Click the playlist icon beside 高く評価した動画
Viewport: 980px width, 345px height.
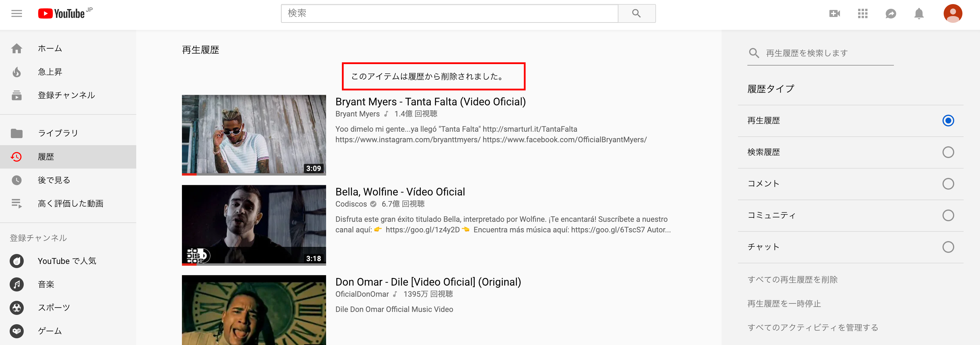click(x=17, y=203)
